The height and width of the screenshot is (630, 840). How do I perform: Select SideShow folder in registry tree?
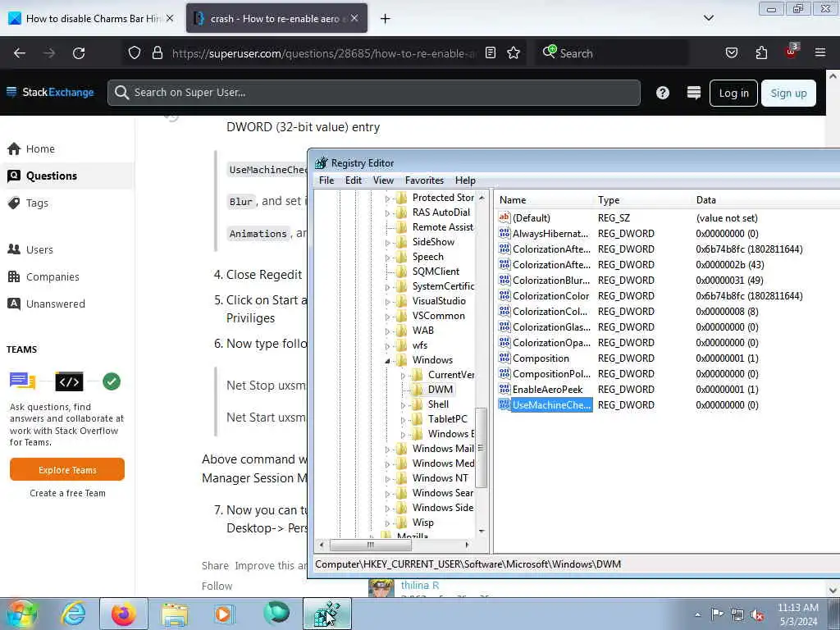(x=433, y=242)
